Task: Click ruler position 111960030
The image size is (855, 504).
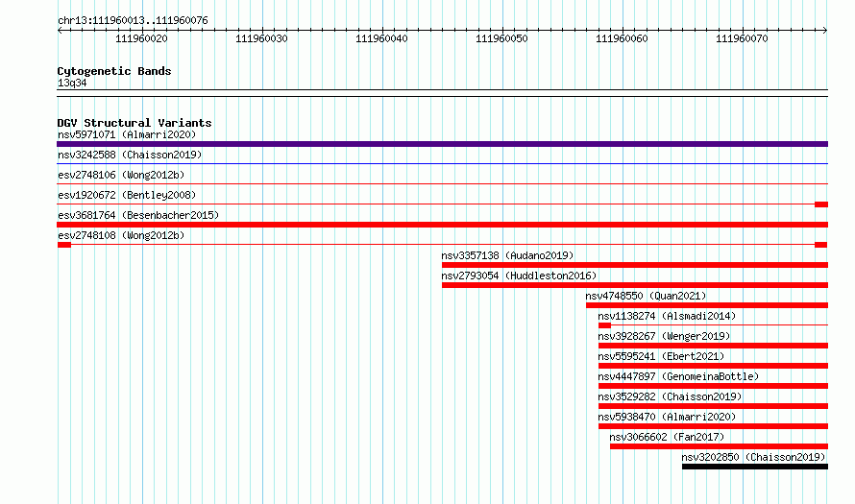Action: [x=261, y=38]
